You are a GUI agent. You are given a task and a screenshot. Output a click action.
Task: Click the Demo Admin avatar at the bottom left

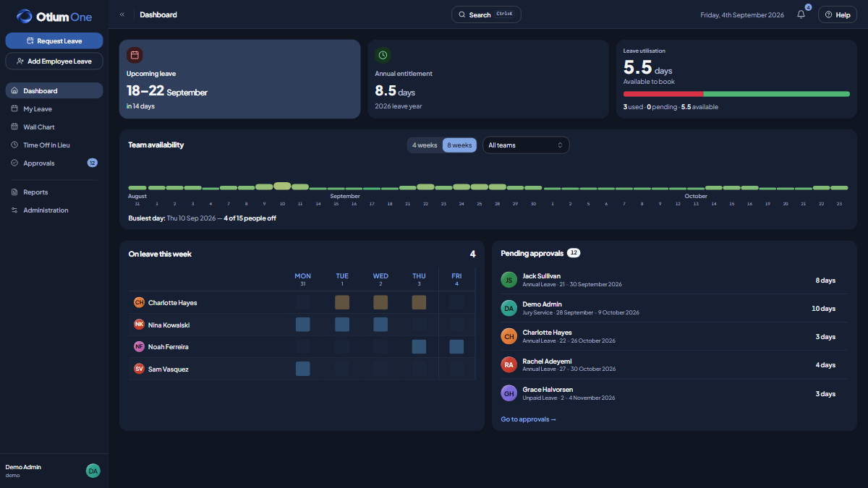tap(93, 471)
